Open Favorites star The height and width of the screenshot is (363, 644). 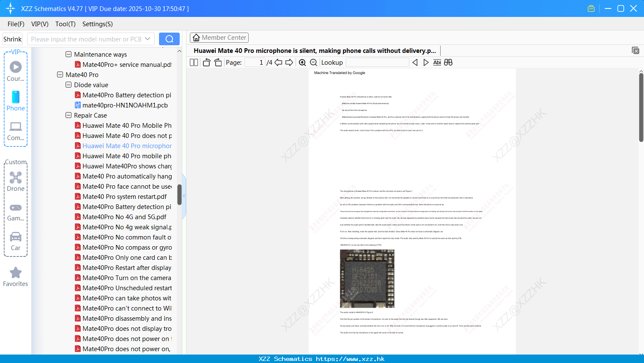click(x=16, y=277)
